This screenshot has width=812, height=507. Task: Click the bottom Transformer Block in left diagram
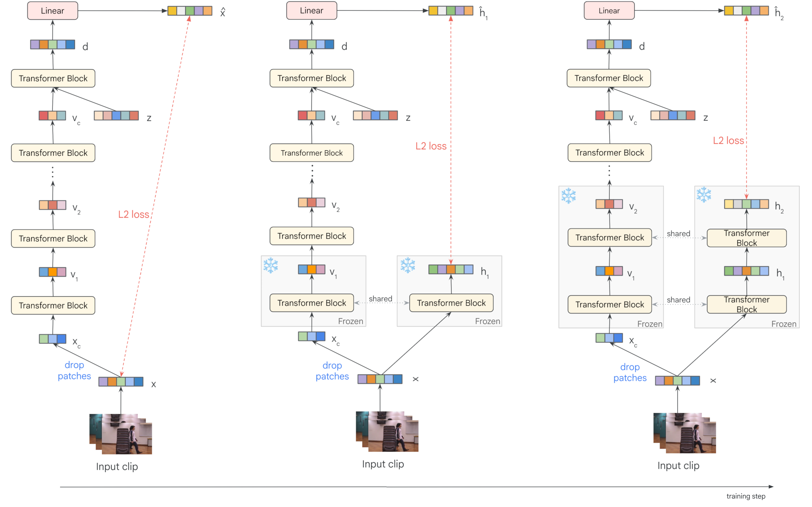coord(53,306)
